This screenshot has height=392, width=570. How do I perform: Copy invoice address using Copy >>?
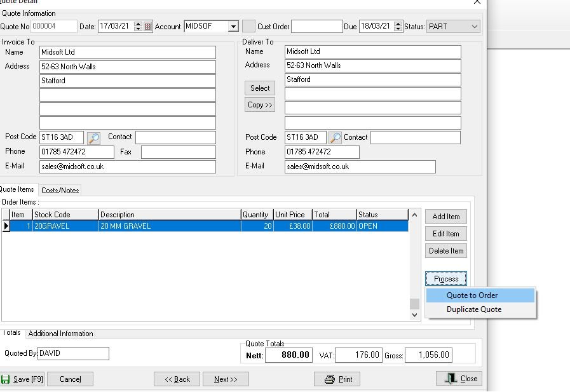pyautogui.click(x=259, y=105)
